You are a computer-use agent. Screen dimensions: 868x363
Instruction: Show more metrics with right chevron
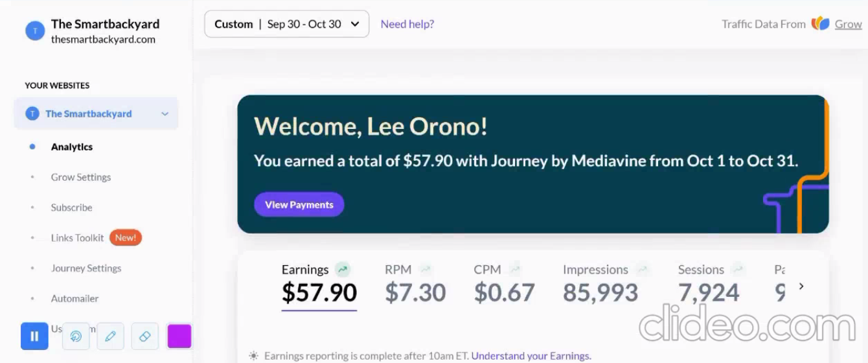(x=801, y=286)
